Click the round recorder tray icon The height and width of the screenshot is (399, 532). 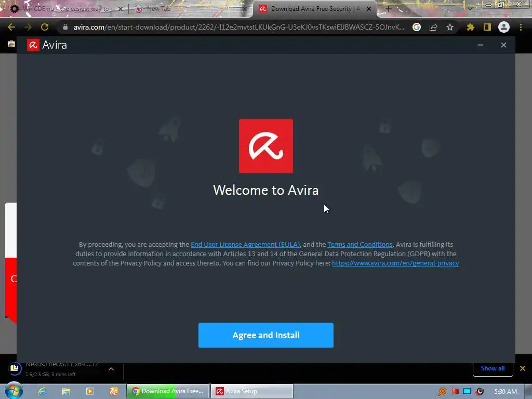480,392
